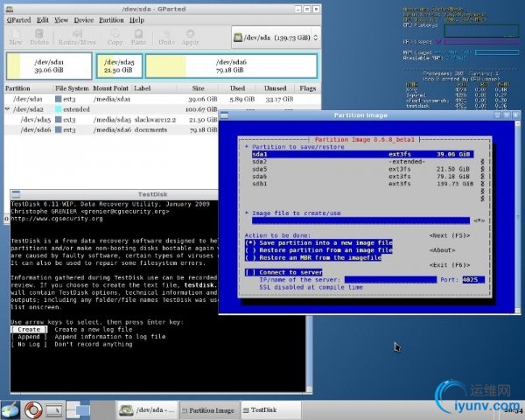Click the image file to create/use field
This screenshot has height=420, width=525.
[x=359, y=221]
